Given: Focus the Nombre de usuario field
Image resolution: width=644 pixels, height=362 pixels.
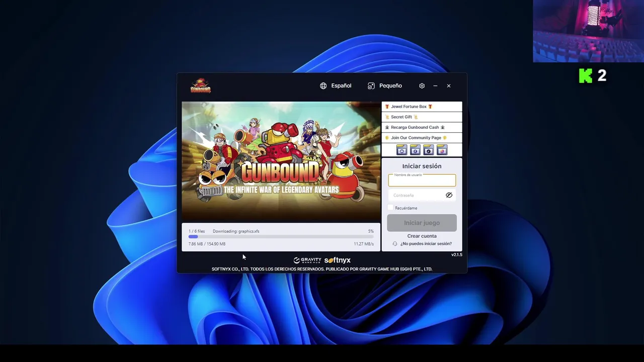Looking at the screenshot, I should tap(422, 180).
